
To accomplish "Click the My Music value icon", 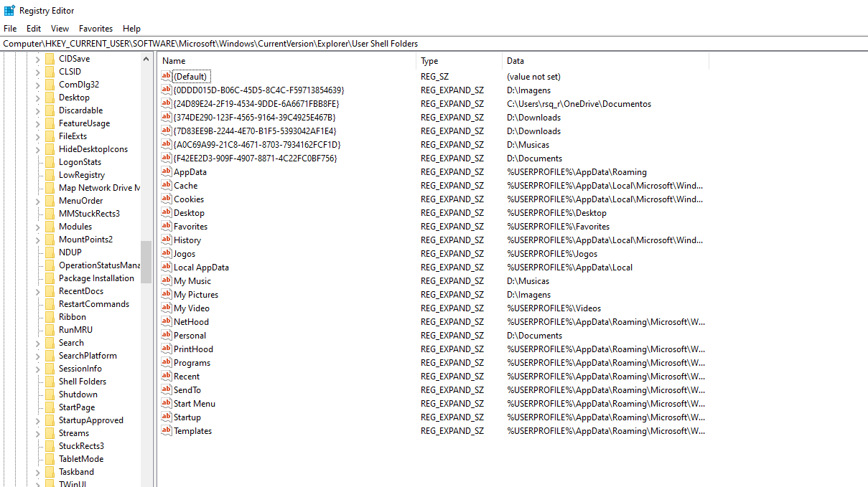I will [167, 280].
